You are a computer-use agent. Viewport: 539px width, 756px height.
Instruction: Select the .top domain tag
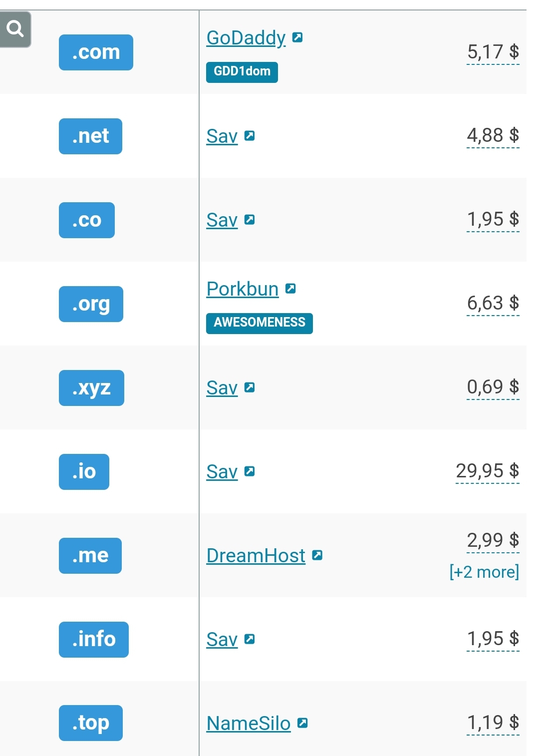pyautogui.click(x=91, y=723)
